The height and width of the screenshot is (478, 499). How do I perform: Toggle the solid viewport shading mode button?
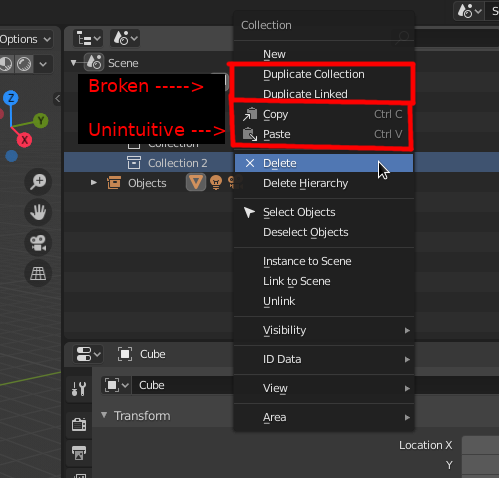24,64
